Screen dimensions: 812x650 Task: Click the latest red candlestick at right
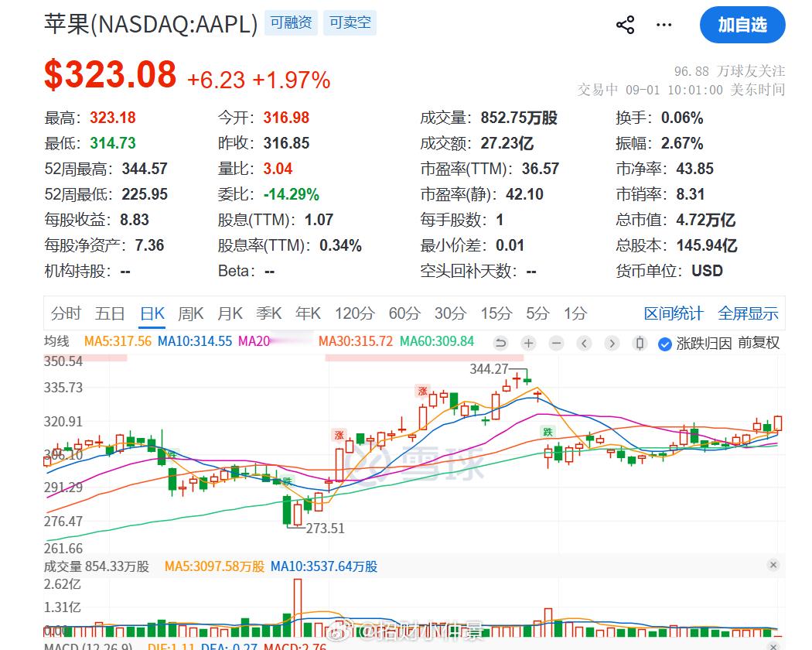tap(777, 423)
